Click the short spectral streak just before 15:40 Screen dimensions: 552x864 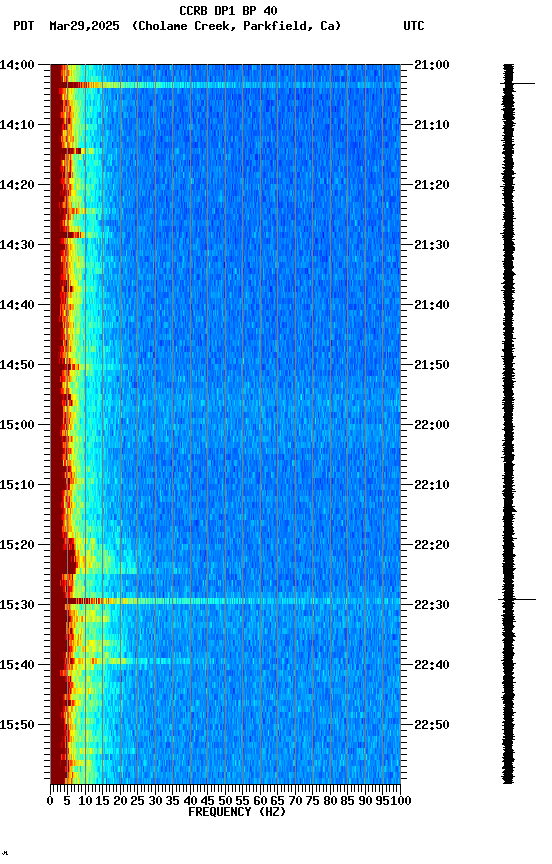coord(129,661)
